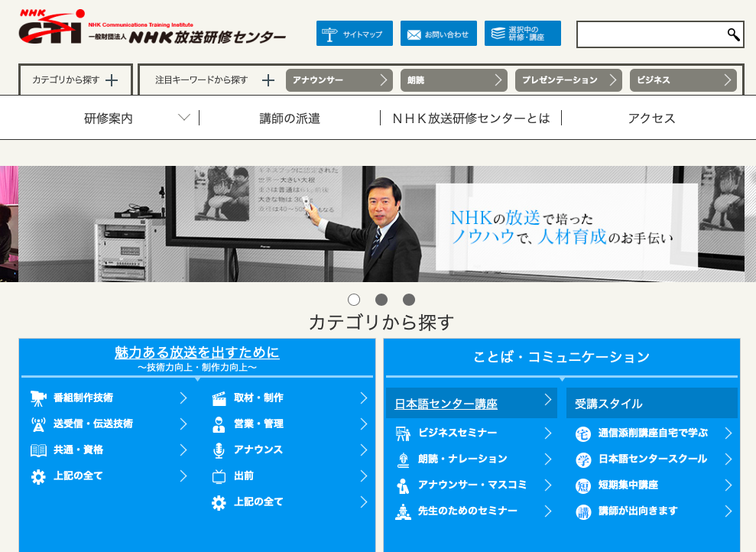Select the book icon beside 共通・資格
The image size is (756, 552).
37,450
